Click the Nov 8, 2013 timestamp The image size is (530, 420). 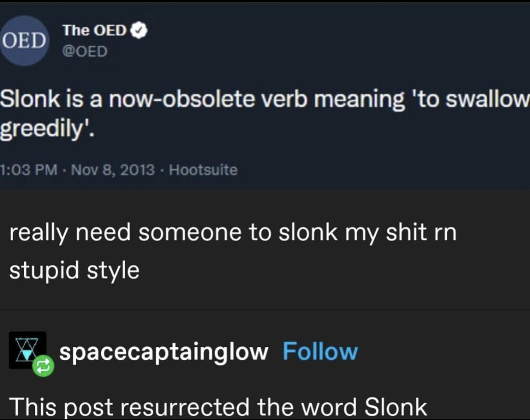coord(113,169)
